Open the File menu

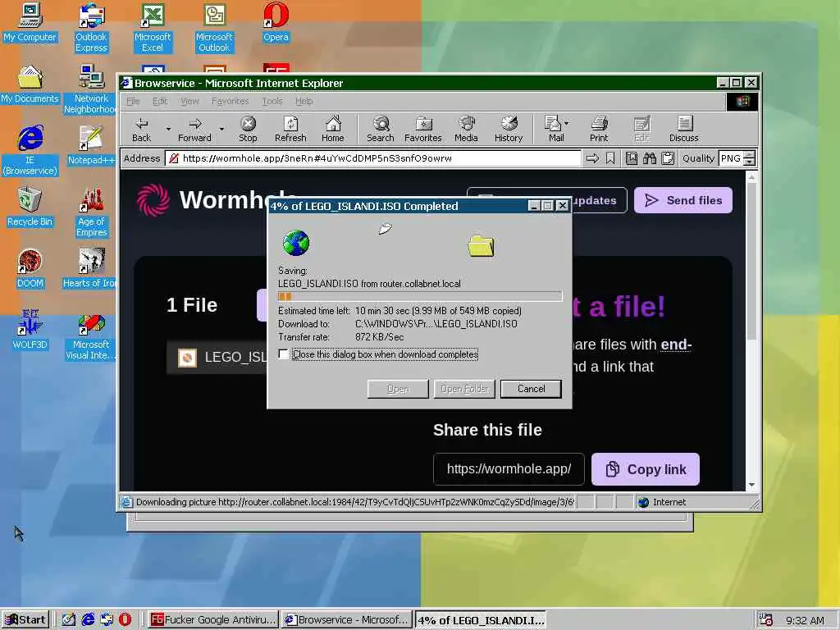pos(133,101)
